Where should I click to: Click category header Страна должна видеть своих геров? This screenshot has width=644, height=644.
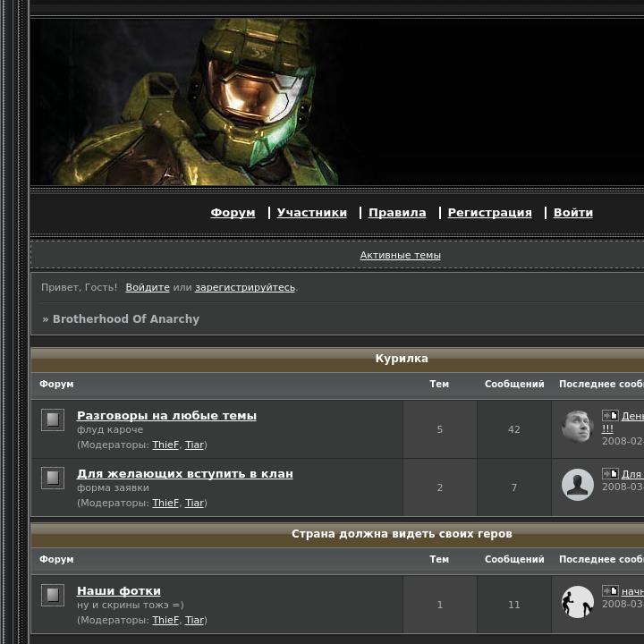coord(402,534)
